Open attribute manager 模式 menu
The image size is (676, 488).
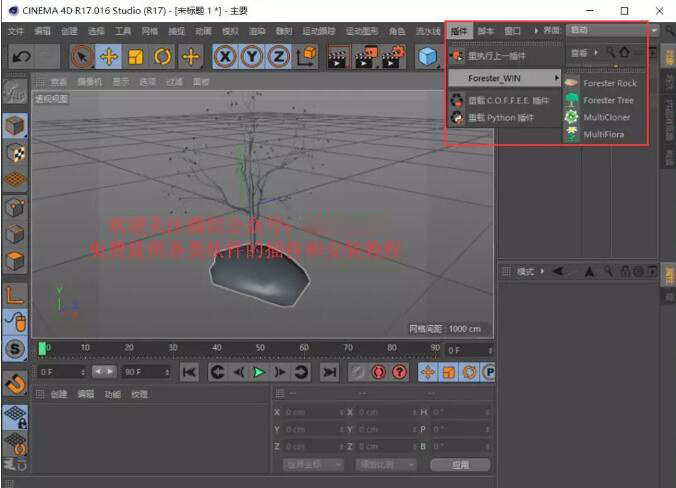pyautogui.click(x=525, y=272)
